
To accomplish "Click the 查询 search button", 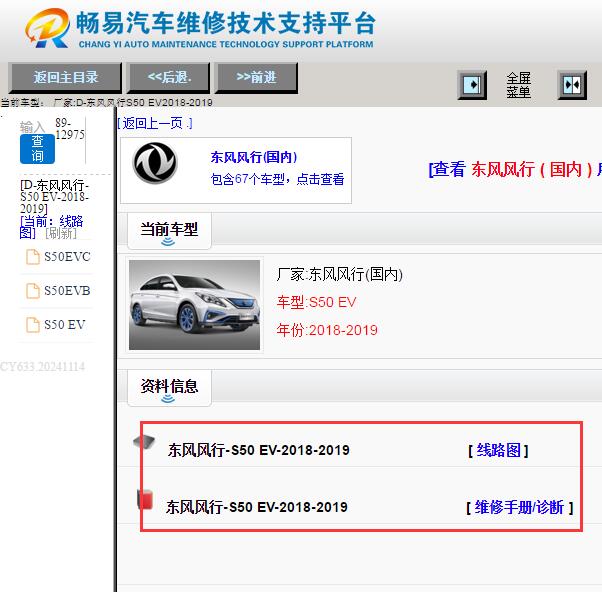I will (x=37, y=149).
